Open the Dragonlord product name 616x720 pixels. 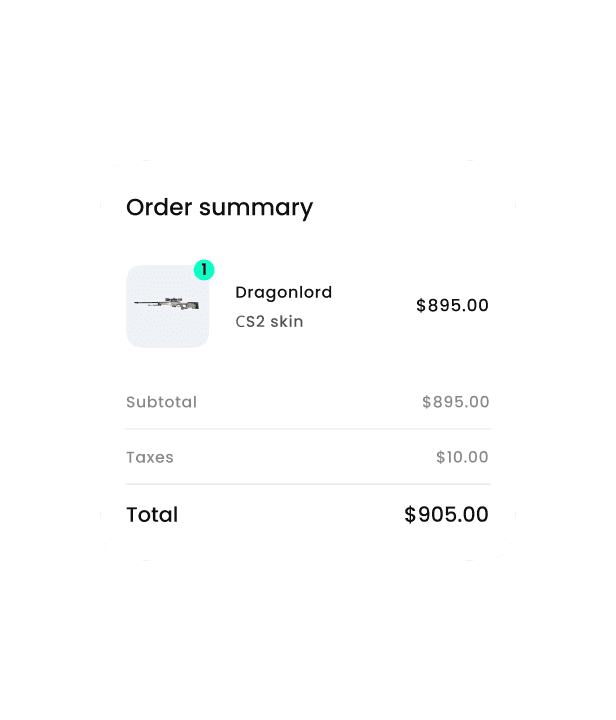tap(283, 292)
